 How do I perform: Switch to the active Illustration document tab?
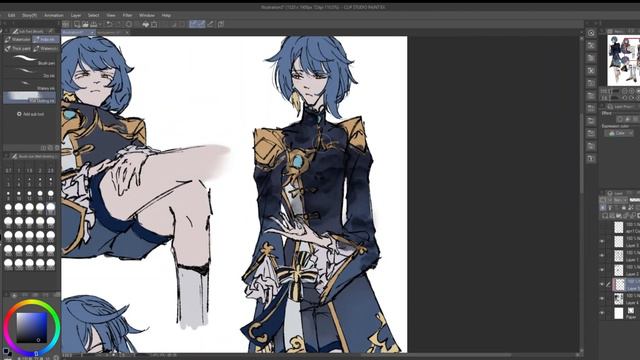tap(78, 32)
